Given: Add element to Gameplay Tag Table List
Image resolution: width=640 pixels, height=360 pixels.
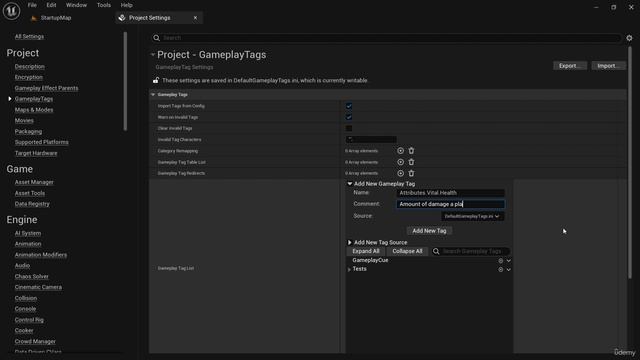Looking at the screenshot, I should click(400, 162).
